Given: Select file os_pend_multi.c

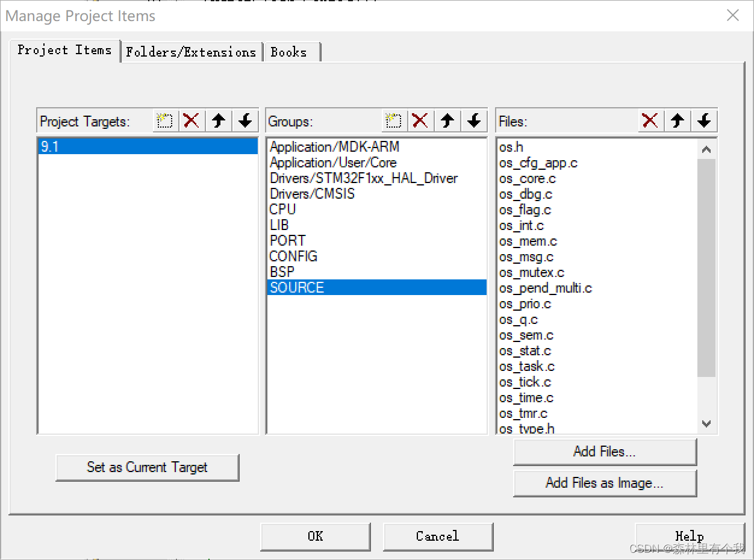Looking at the screenshot, I should [x=597, y=288].
